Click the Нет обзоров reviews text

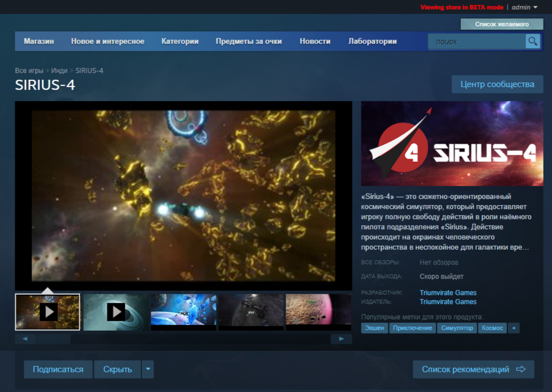438,263
